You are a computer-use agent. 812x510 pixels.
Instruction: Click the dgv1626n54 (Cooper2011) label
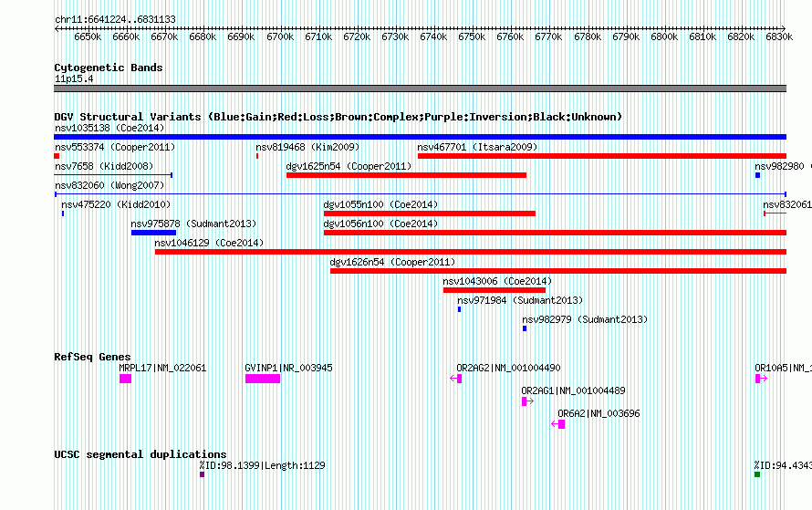pos(392,262)
